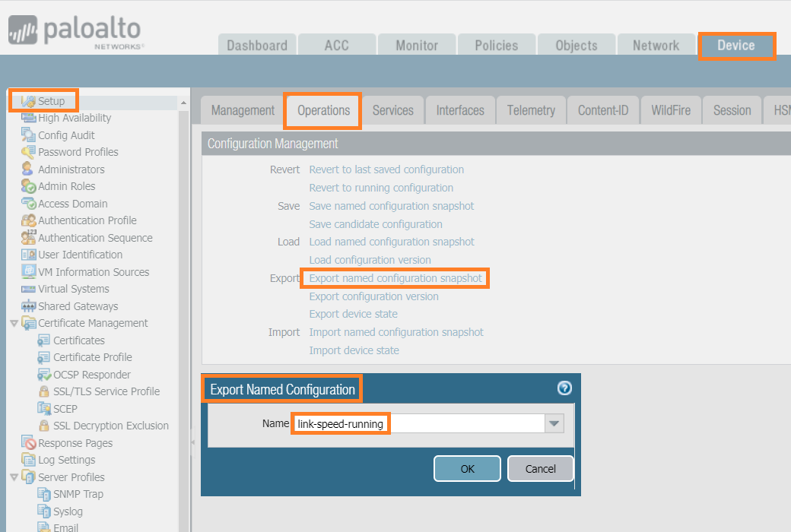This screenshot has height=532, width=791.
Task: Click the SCEP icon
Action: coord(44,408)
